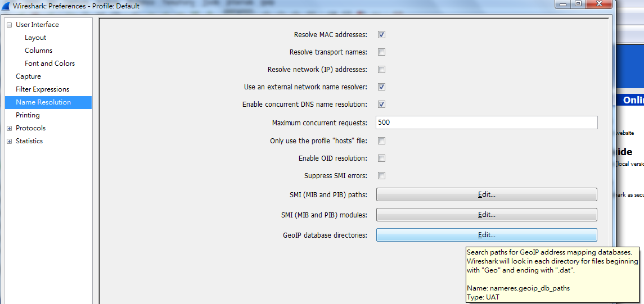Click the Wireshark fin icon in title bar
This screenshot has width=644, height=304.
pos(6,6)
